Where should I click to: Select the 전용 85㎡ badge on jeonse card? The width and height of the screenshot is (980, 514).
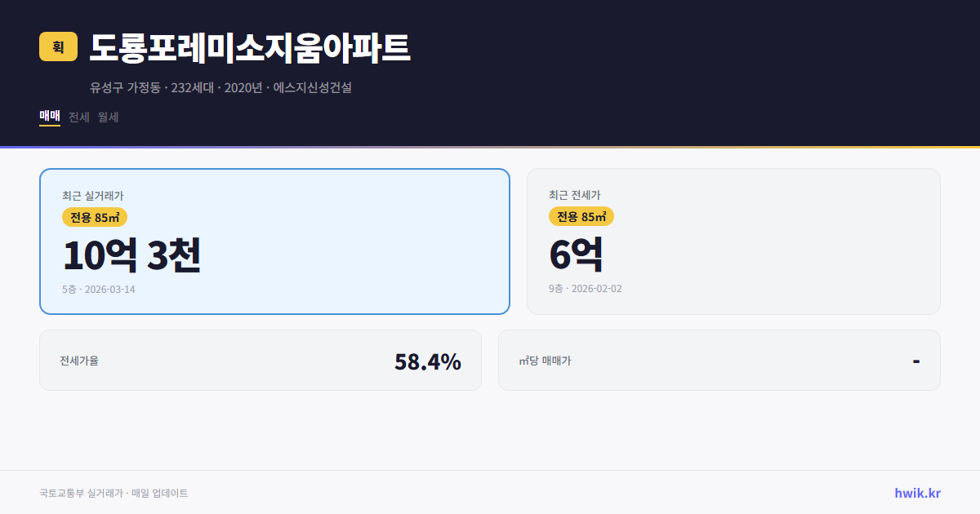(x=582, y=217)
